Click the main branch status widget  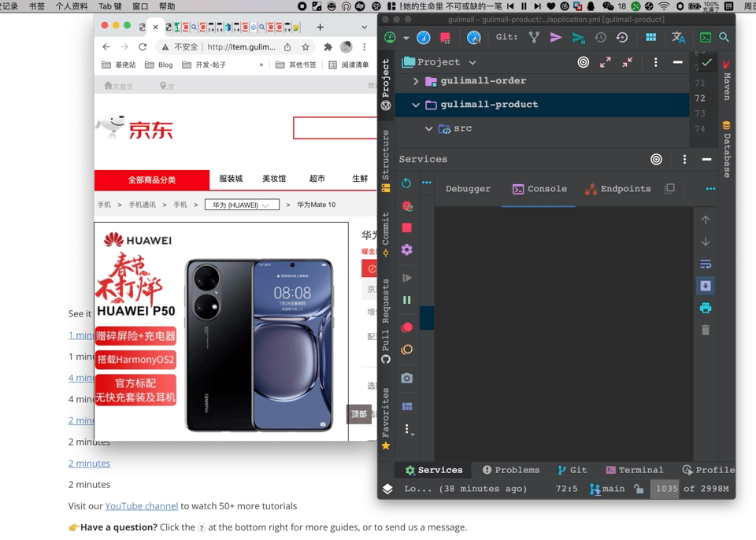pyautogui.click(x=607, y=489)
